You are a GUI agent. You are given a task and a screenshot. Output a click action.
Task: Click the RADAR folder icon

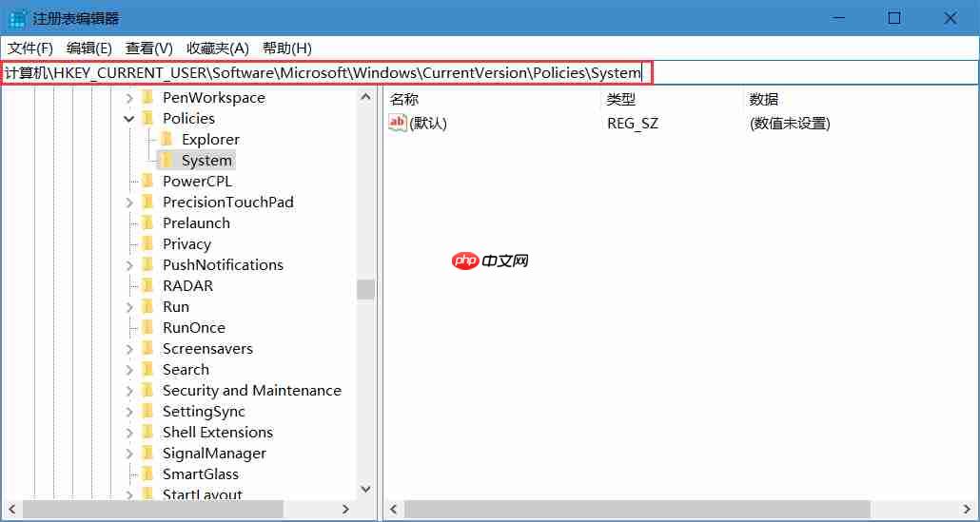[147, 285]
